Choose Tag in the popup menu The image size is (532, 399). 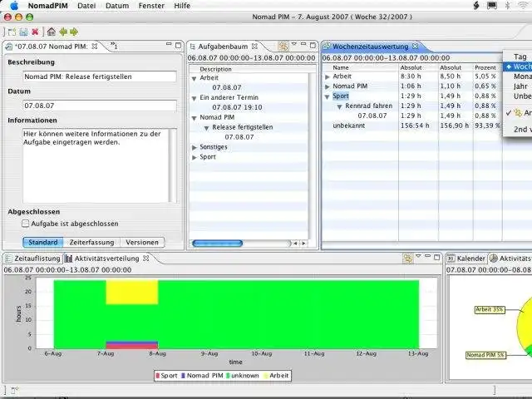[x=520, y=57]
